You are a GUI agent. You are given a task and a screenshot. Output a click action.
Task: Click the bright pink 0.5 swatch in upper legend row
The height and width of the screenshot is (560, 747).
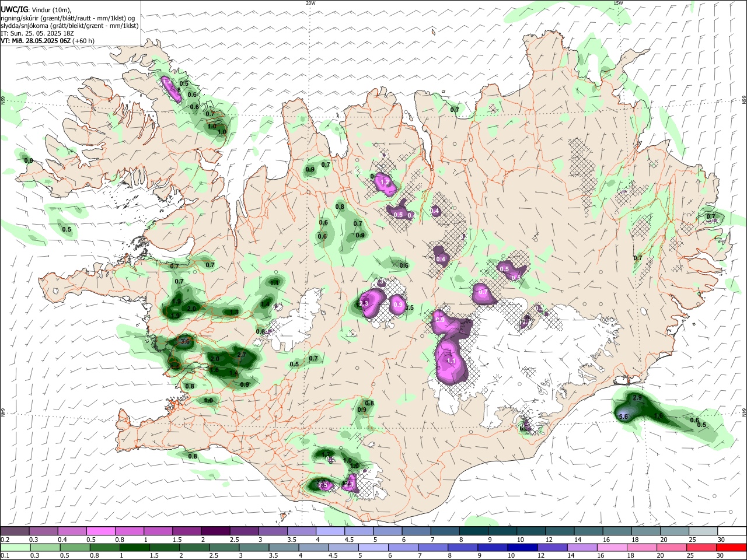click(101, 531)
